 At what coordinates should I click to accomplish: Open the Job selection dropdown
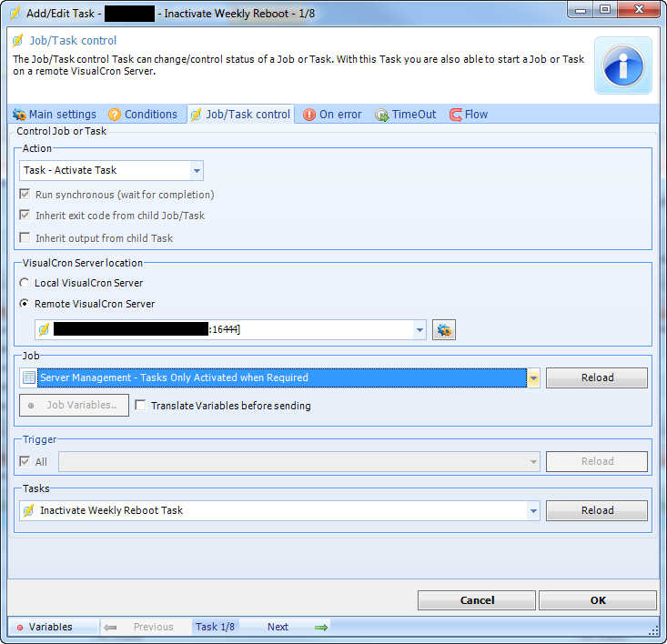[533, 377]
